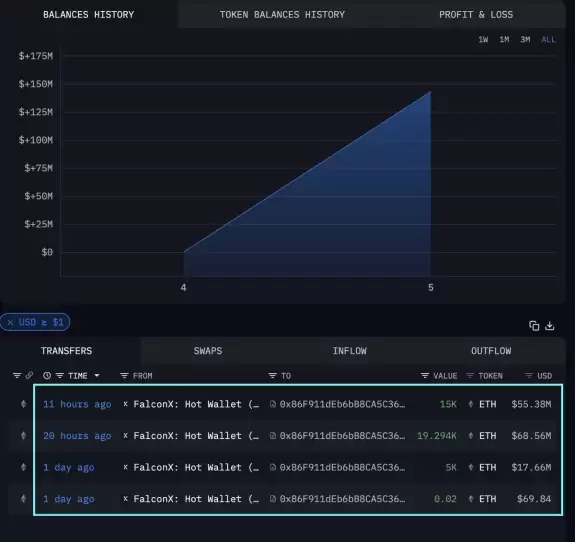Select the 1M time range

point(504,40)
